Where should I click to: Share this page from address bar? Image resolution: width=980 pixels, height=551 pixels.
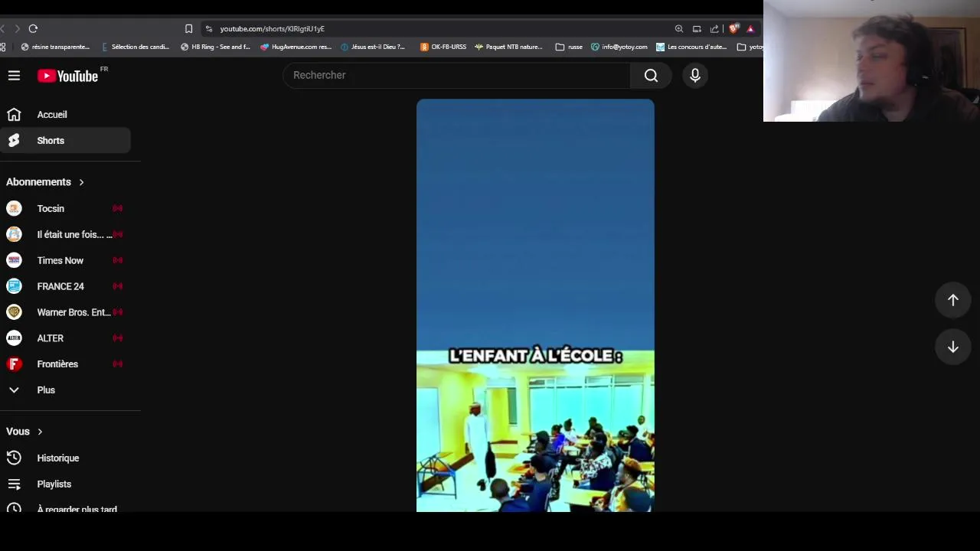pos(714,29)
